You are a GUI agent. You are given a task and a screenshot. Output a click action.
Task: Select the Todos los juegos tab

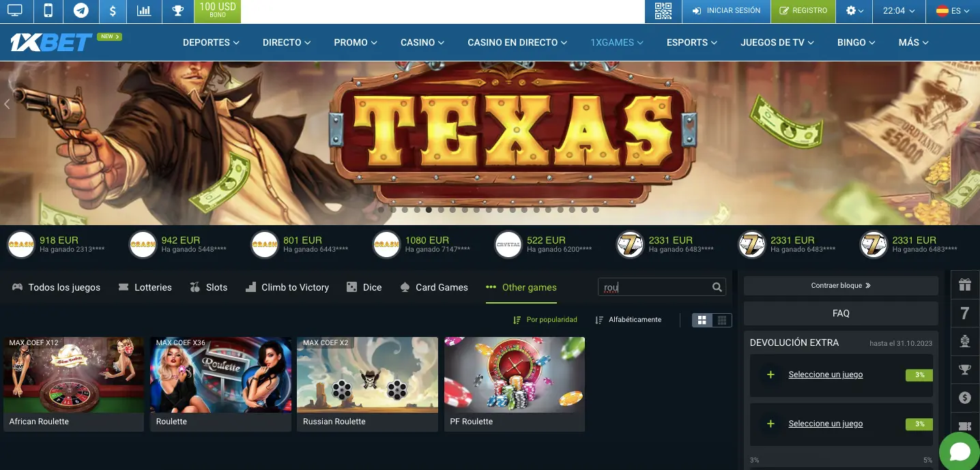pyautogui.click(x=56, y=287)
